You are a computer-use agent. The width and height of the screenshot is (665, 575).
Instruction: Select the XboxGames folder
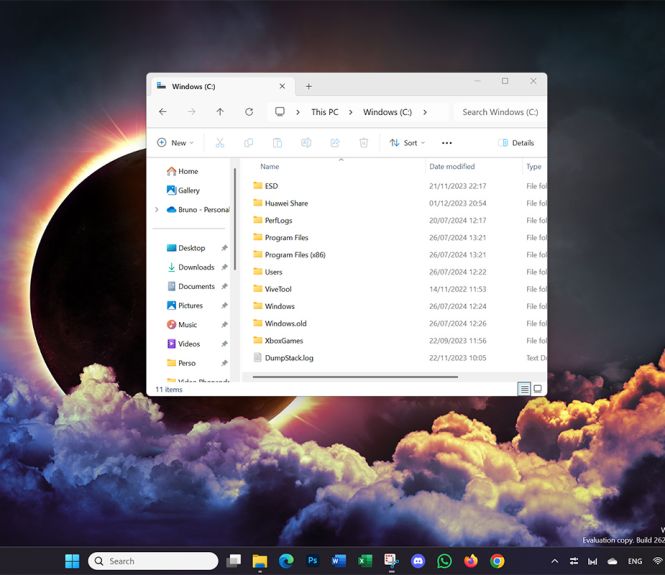pos(278,341)
